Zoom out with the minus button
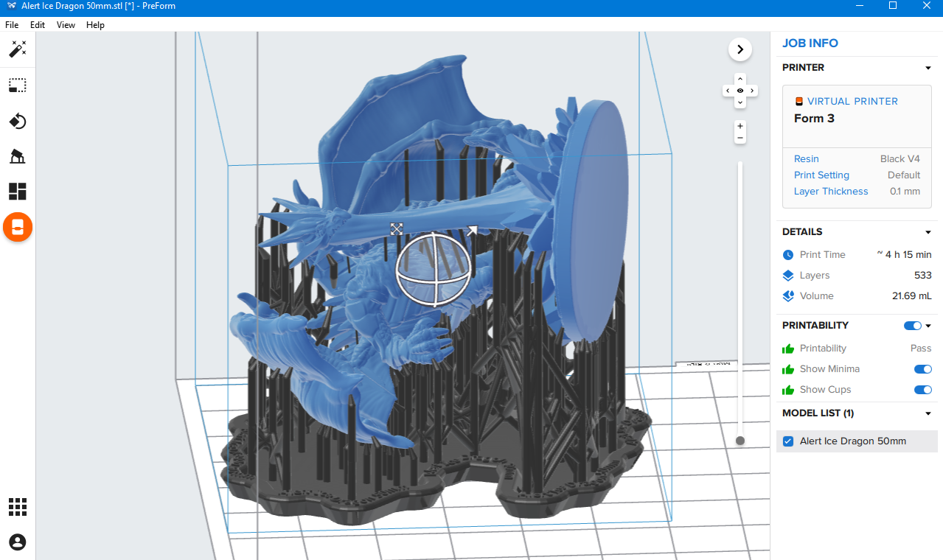943x560 pixels. [x=740, y=139]
